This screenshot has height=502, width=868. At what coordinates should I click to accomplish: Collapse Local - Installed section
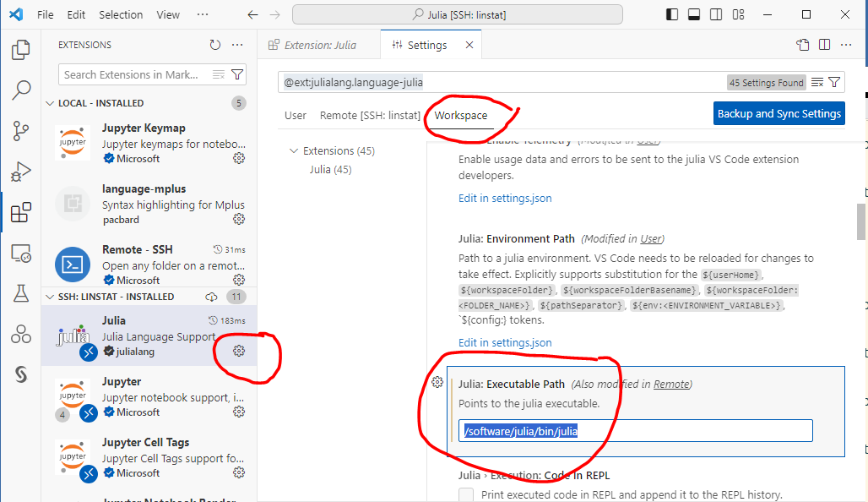(x=50, y=103)
